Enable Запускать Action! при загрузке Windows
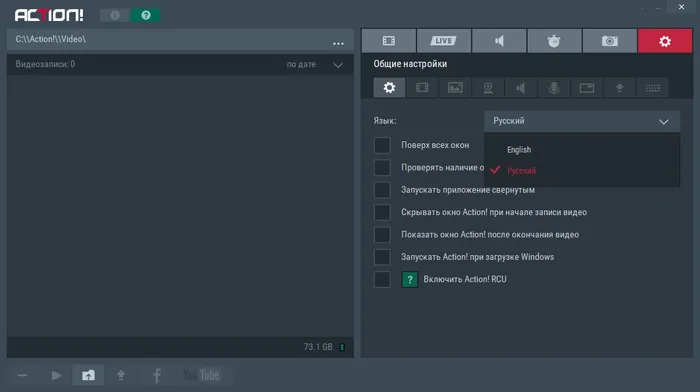 [x=382, y=257]
